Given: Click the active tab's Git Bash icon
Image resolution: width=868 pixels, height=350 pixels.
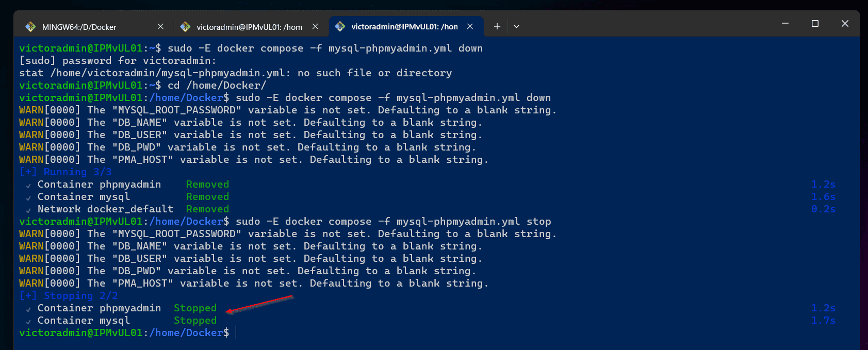Looking at the screenshot, I should pos(340,26).
